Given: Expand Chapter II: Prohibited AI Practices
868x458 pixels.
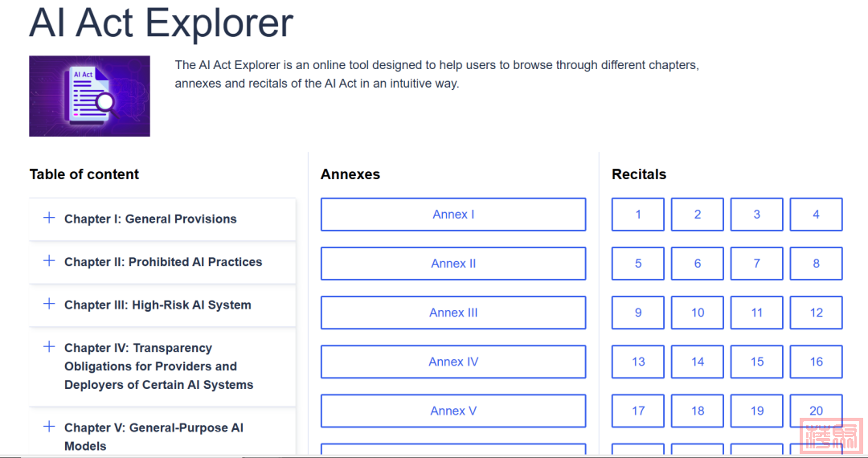Looking at the screenshot, I should (163, 262).
